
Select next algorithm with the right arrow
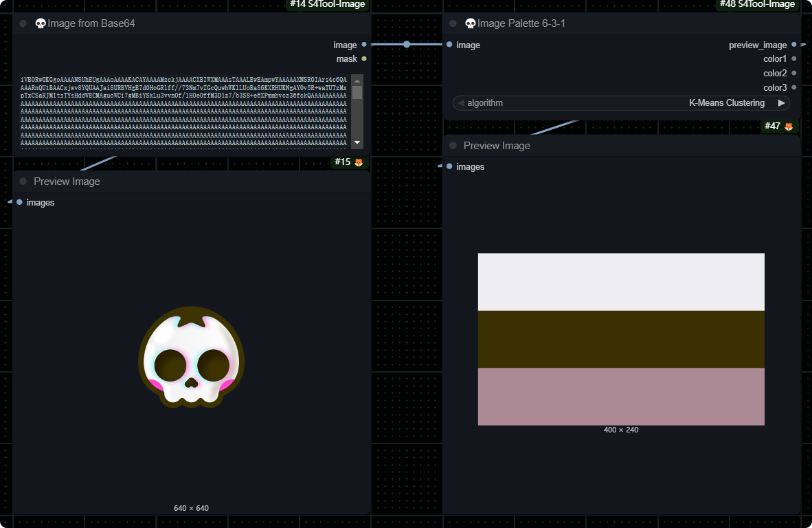pos(781,103)
